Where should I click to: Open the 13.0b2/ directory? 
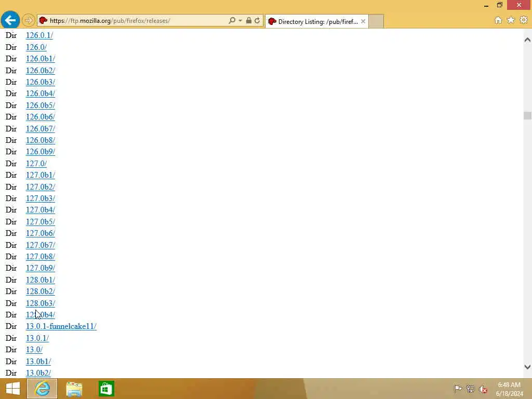coord(38,373)
